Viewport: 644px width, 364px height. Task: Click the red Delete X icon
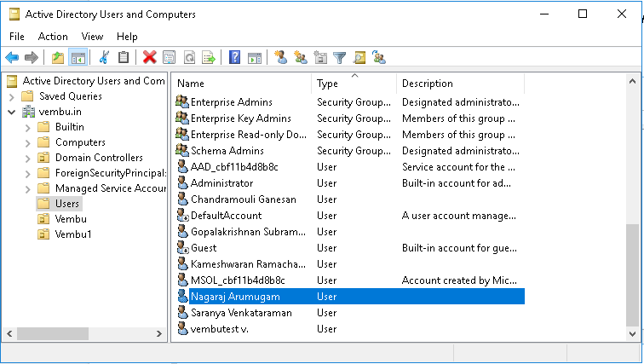(150, 57)
